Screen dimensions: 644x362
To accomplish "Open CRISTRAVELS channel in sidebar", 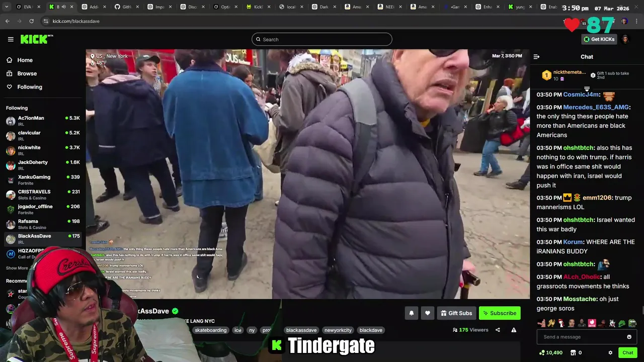I will point(43,195).
